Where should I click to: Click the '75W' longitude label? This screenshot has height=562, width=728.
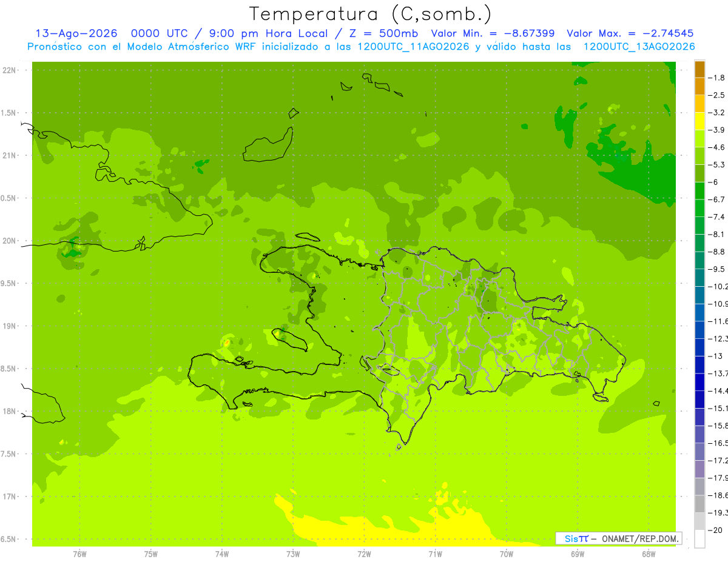pyautogui.click(x=151, y=554)
